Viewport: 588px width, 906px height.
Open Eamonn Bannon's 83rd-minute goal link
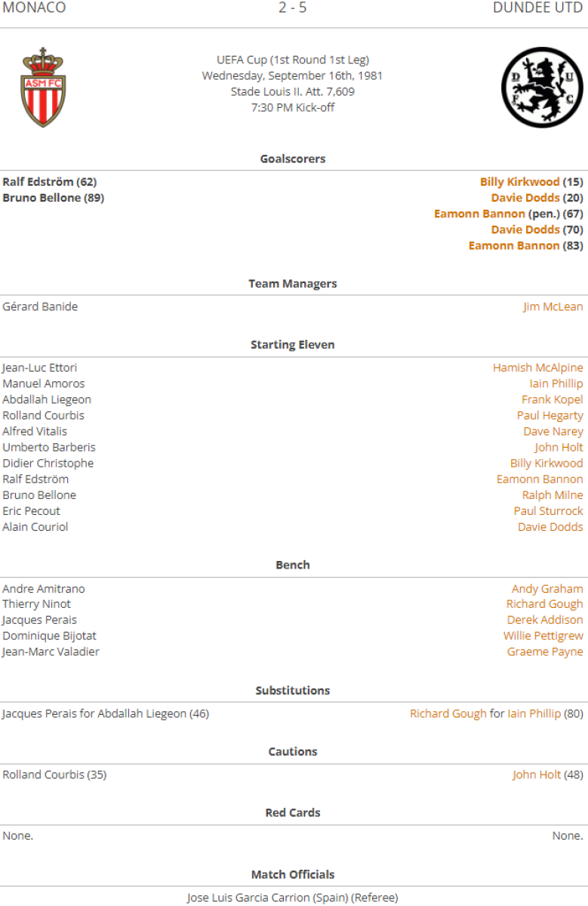(x=513, y=245)
